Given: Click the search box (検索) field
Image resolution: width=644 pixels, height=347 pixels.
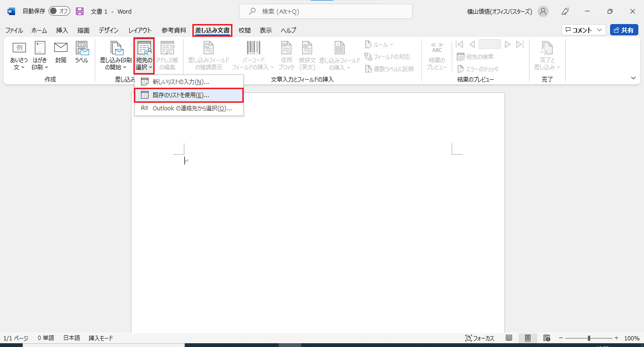Looking at the screenshot, I should tap(325, 11).
